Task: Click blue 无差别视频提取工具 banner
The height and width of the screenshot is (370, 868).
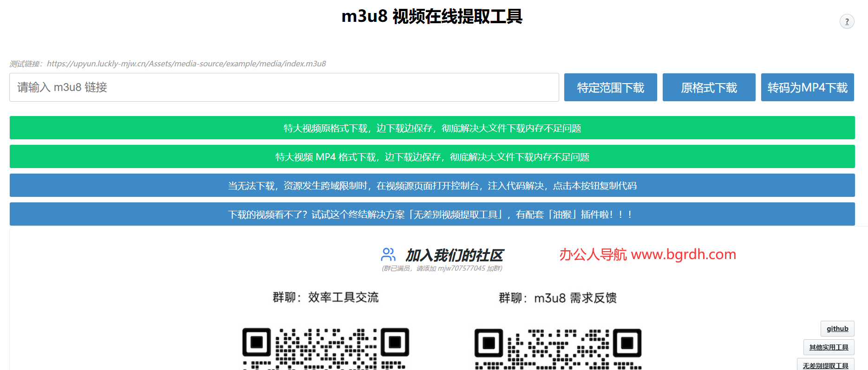Action: [432, 214]
